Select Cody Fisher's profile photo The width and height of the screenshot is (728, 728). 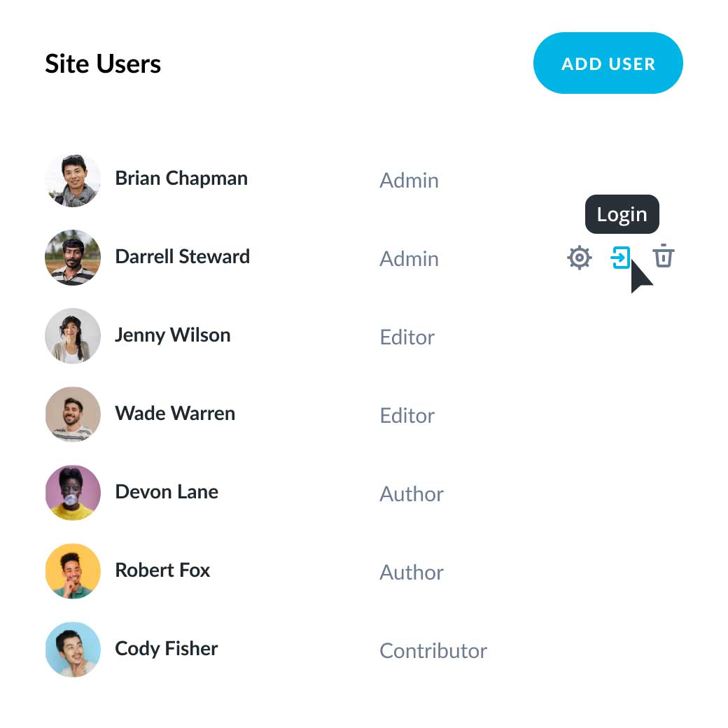pyautogui.click(x=73, y=650)
